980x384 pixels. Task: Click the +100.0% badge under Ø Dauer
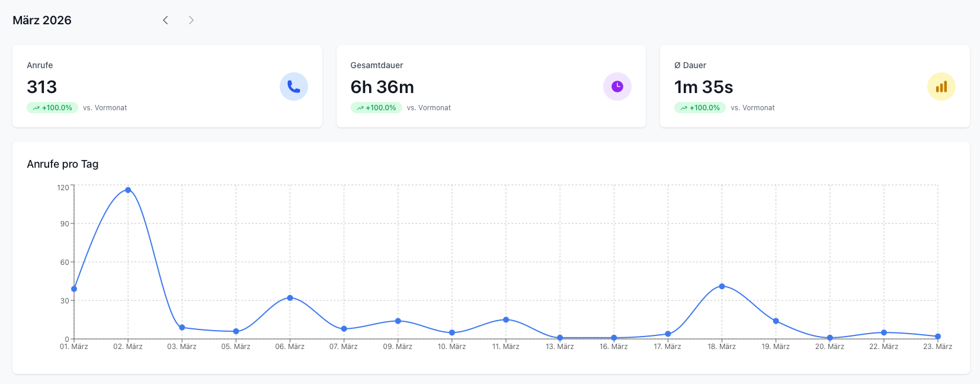(x=700, y=108)
